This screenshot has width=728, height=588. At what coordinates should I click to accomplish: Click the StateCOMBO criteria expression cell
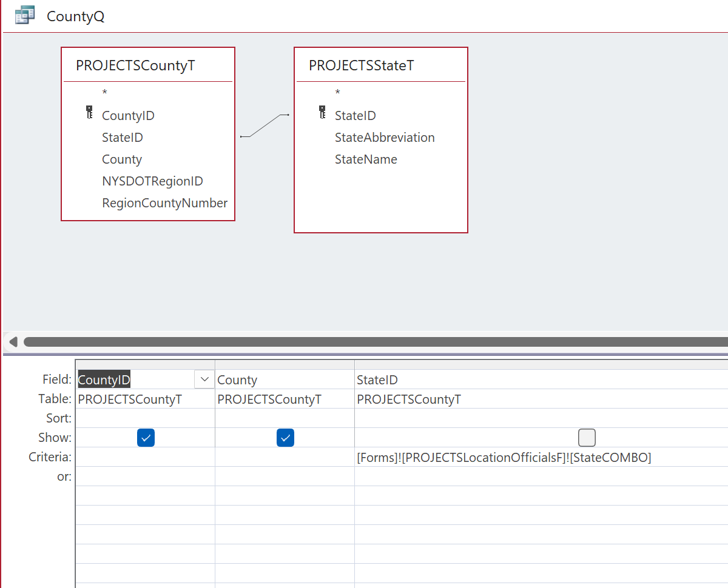coord(504,457)
